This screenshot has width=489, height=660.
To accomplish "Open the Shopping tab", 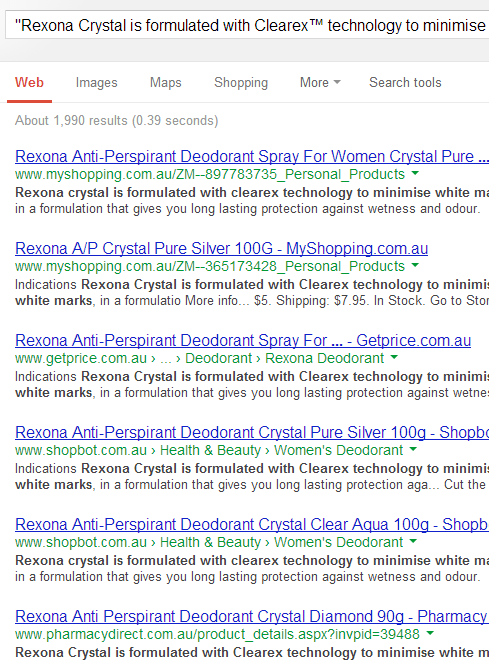I will point(241,82).
